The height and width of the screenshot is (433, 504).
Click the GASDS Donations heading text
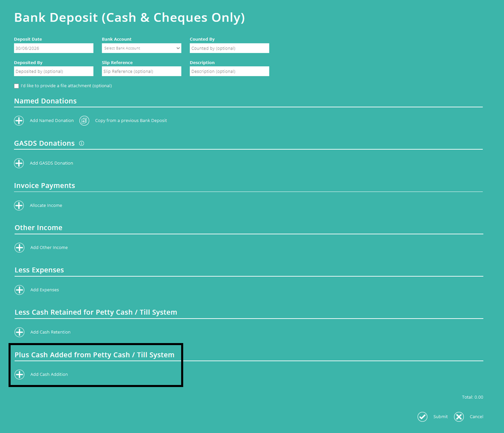pyautogui.click(x=44, y=143)
